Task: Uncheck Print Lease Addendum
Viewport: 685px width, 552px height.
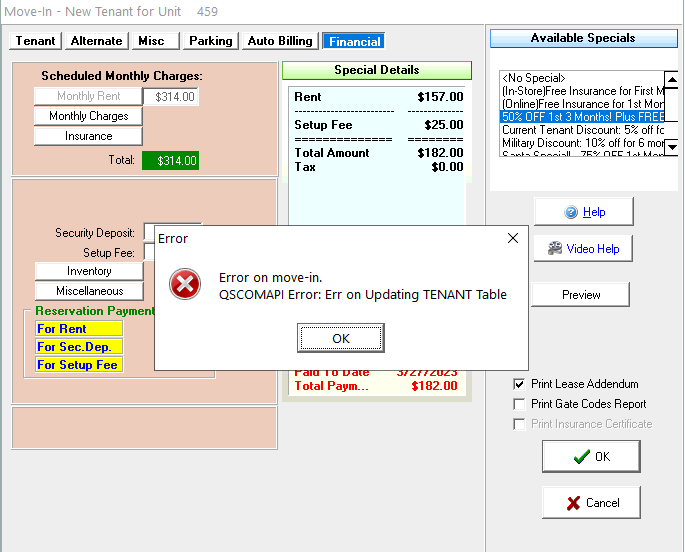Action: (x=519, y=384)
